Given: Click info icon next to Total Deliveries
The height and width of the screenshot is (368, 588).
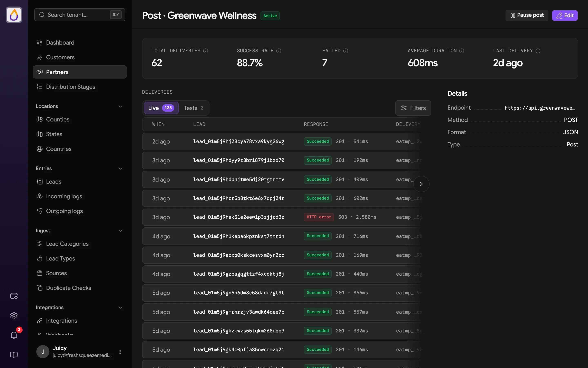Looking at the screenshot, I should click(206, 51).
